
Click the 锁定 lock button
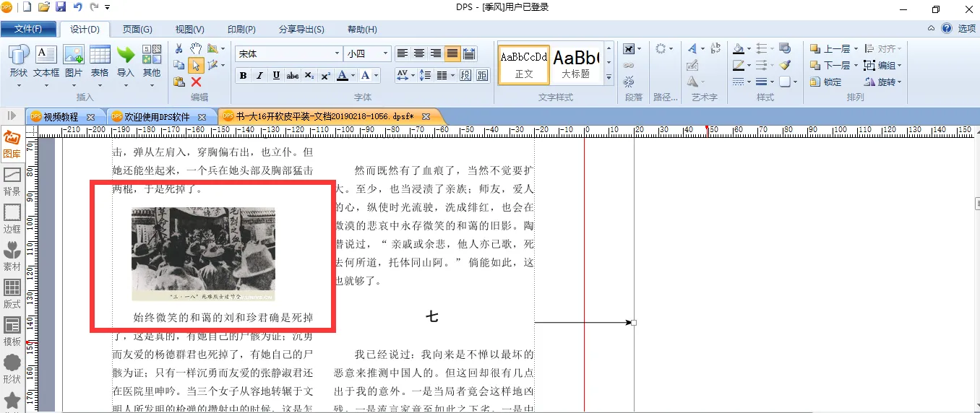[827, 82]
